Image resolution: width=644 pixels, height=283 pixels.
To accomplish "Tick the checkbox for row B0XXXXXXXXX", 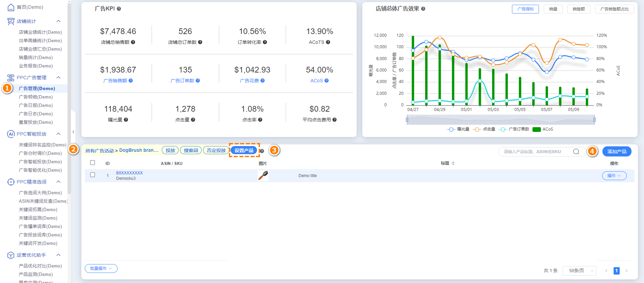I will pyautogui.click(x=93, y=175).
